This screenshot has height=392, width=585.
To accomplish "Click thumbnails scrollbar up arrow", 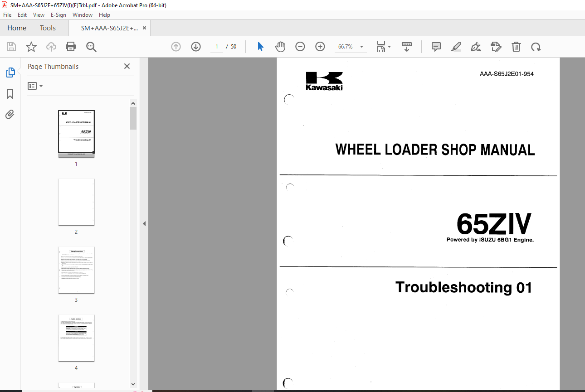I will click(x=133, y=104).
